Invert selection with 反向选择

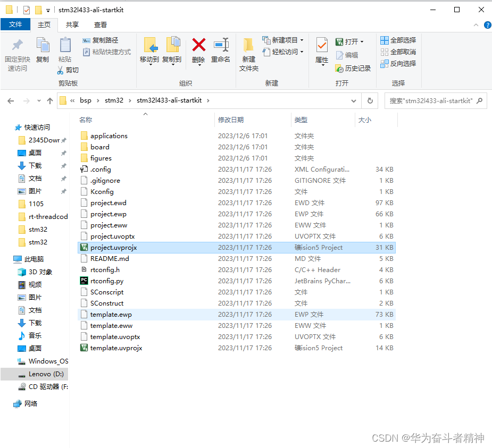pyautogui.click(x=399, y=63)
